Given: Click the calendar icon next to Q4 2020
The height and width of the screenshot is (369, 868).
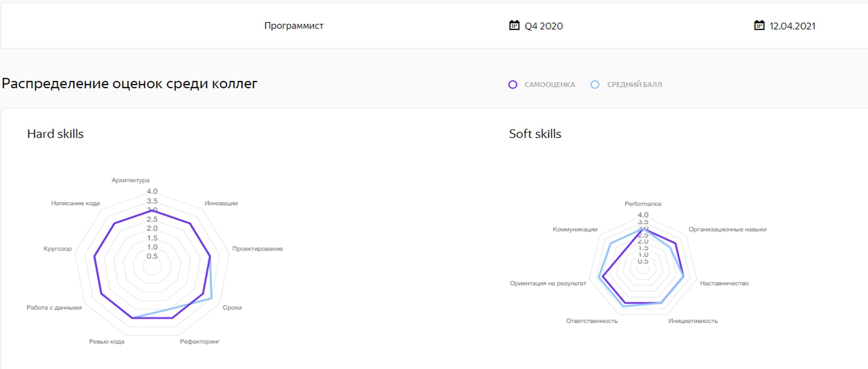Looking at the screenshot, I should click(x=514, y=25).
